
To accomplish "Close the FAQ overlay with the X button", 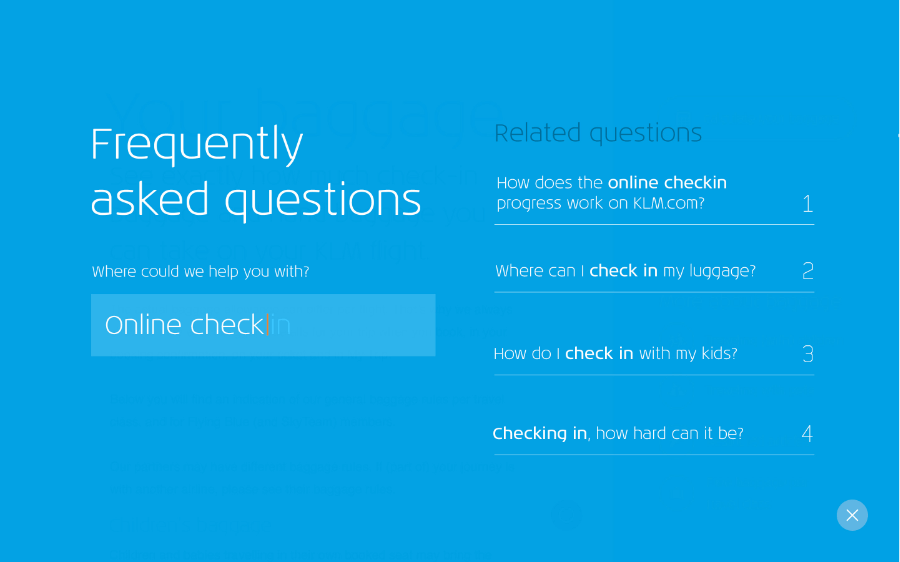I will click(x=852, y=515).
